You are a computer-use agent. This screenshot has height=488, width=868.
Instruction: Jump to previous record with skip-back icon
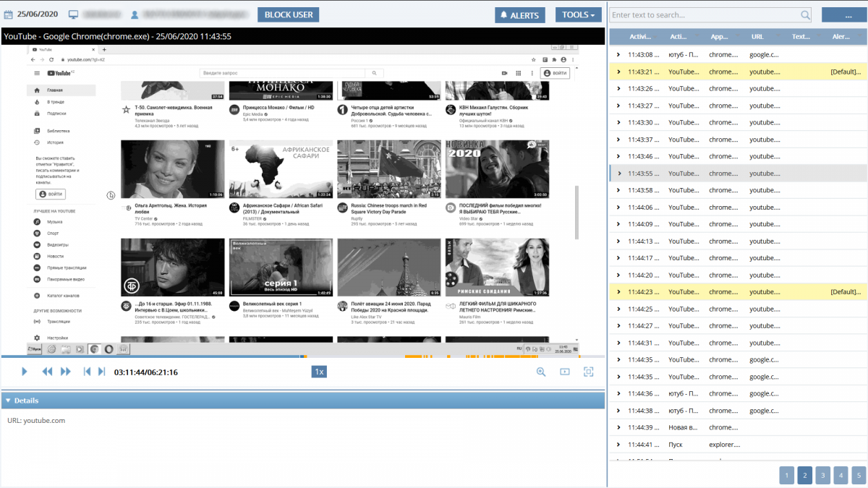87,372
